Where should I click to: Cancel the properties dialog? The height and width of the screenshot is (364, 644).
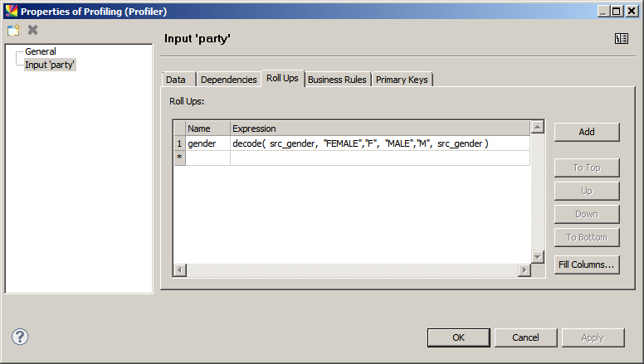[525, 337]
